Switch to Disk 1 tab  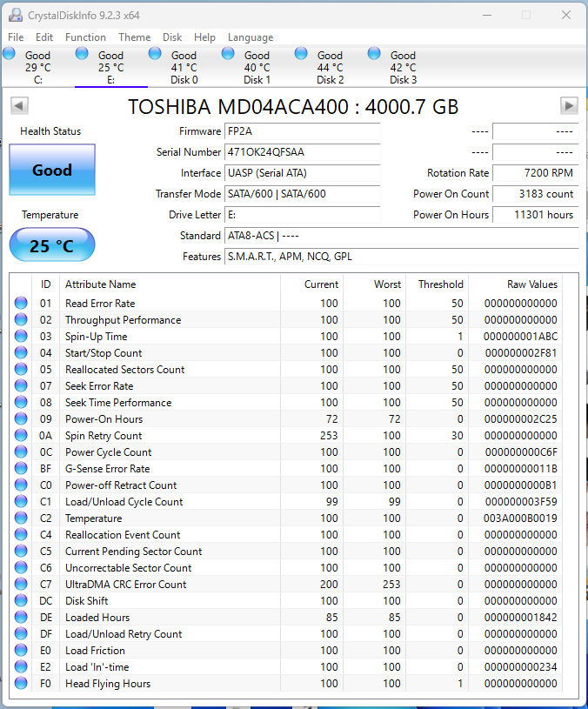257,67
